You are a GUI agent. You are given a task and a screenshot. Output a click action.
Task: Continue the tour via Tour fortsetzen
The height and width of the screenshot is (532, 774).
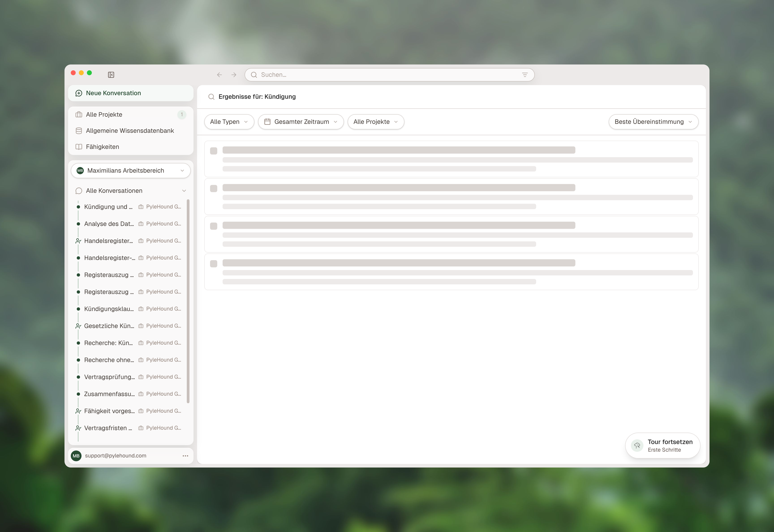pos(663,445)
